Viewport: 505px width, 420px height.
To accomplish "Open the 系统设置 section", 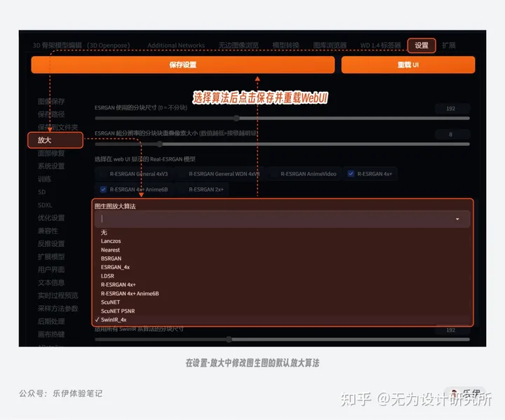I will click(x=51, y=166).
